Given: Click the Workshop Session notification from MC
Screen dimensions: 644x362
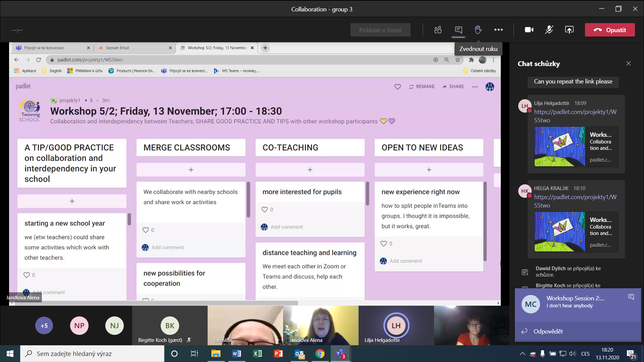Looking at the screenshot, I should tap(575, 302).
